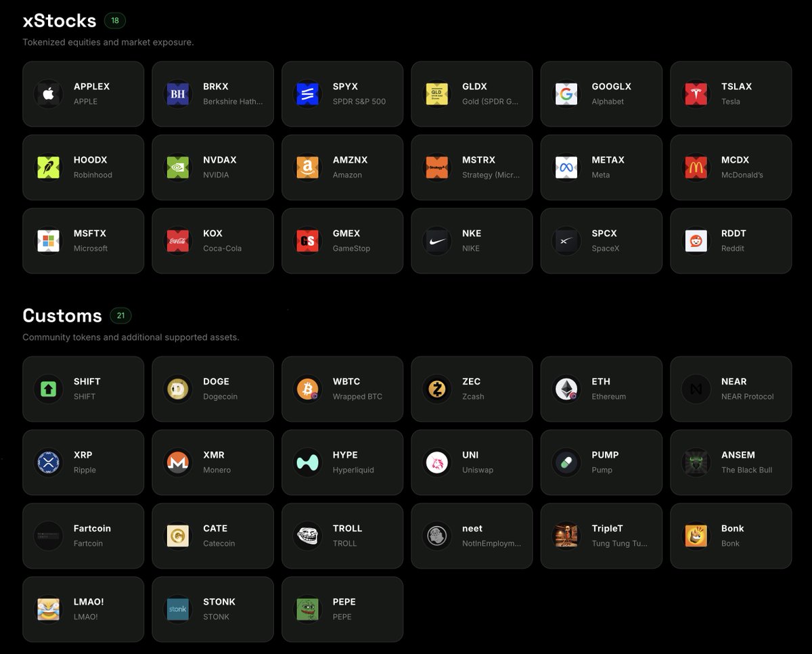Screen dimensions: 812x654
Task: Click the Meta infinity logo icon
Action: click(x=566, y=167)
